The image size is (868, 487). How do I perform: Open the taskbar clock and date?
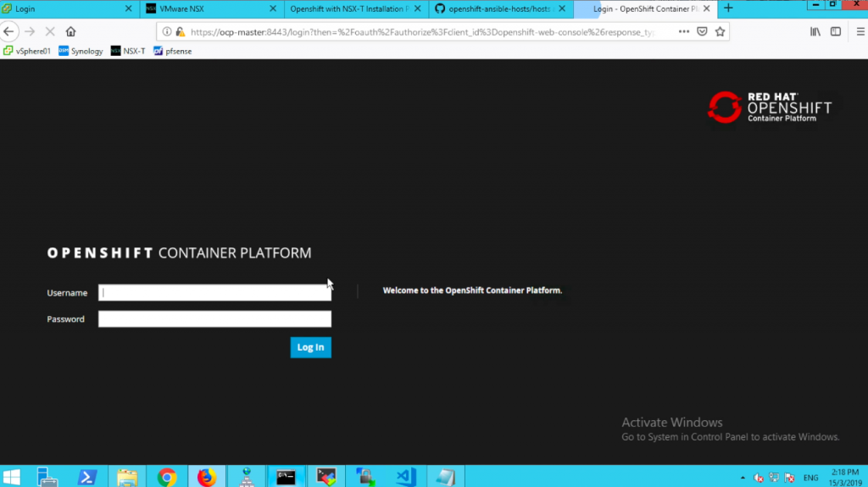pos(845,477)
